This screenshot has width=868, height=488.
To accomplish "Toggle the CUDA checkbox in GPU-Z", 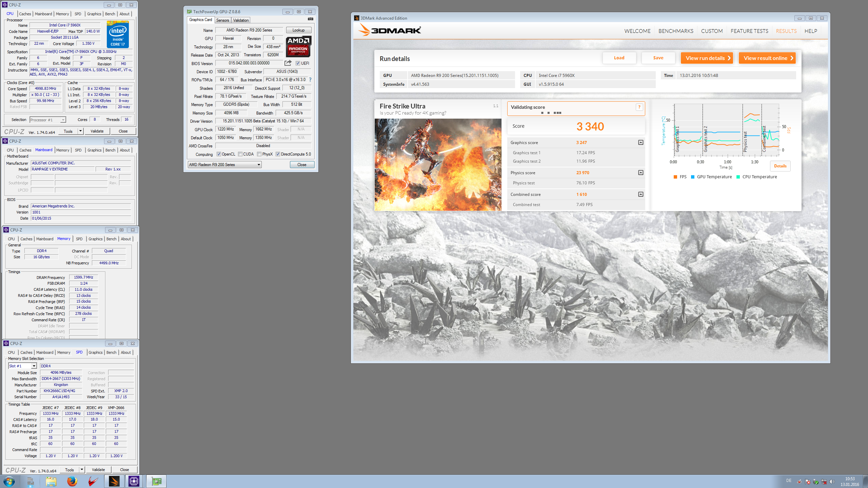I will pyautogui.click(x=240, y=154).
